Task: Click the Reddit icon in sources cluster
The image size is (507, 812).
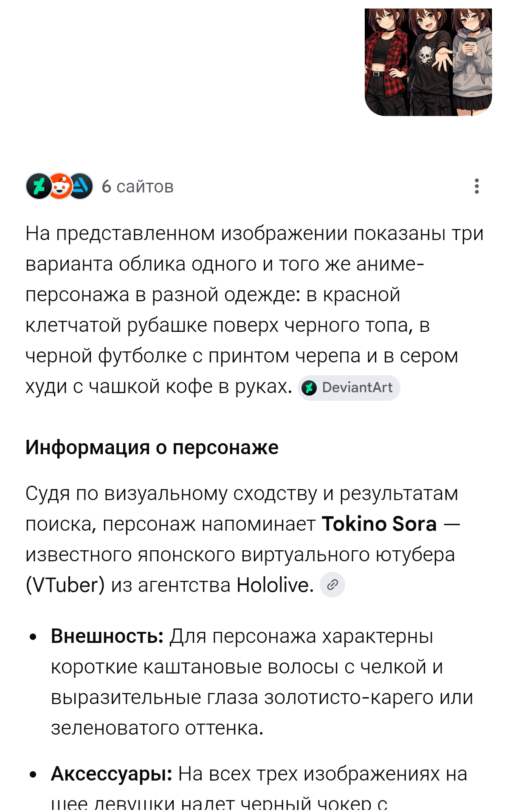Action: coord(60,186)
